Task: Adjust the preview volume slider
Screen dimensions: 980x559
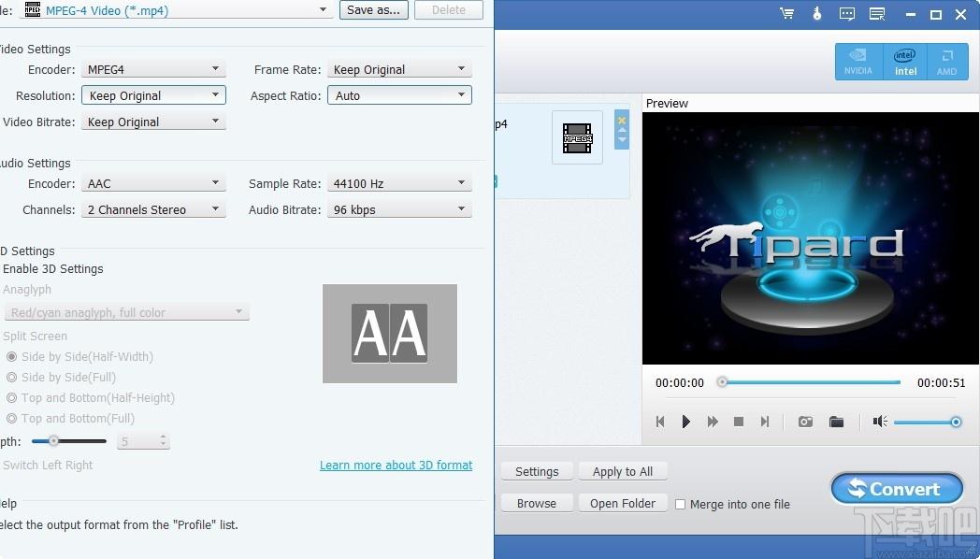Action: (x=928, y=423)
